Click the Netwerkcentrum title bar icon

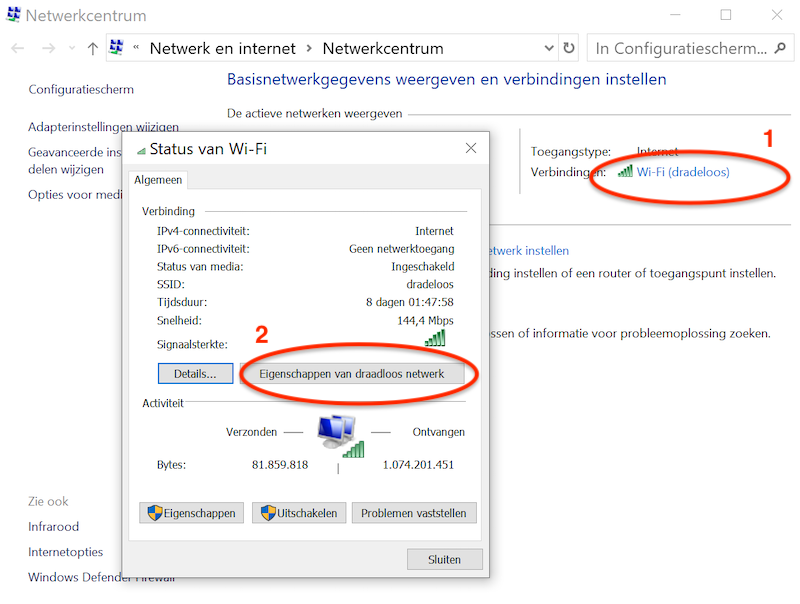pyautogui.click(x=12, y=16)
